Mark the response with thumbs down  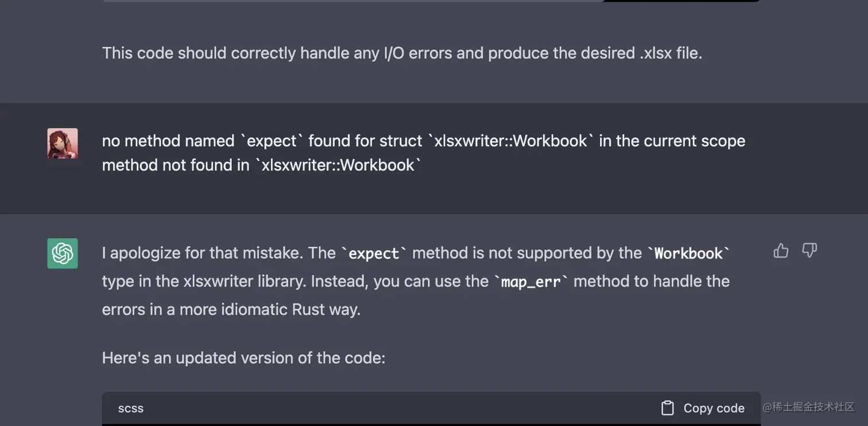pyautogui.click(x=809, y=250)
